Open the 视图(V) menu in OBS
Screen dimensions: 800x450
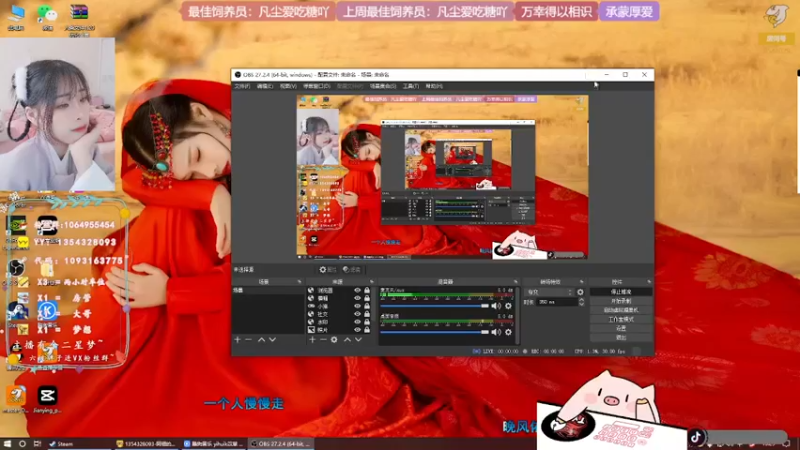288,86
